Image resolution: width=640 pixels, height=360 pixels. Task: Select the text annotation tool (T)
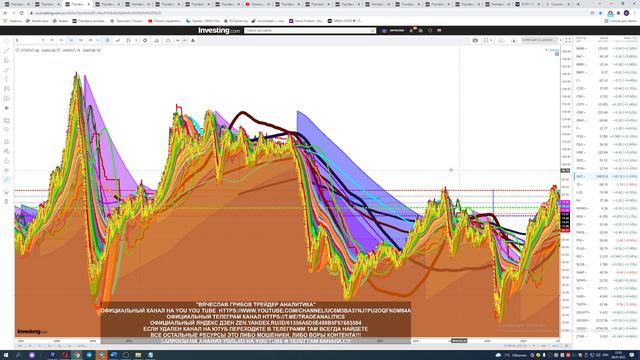coord(7,80)
